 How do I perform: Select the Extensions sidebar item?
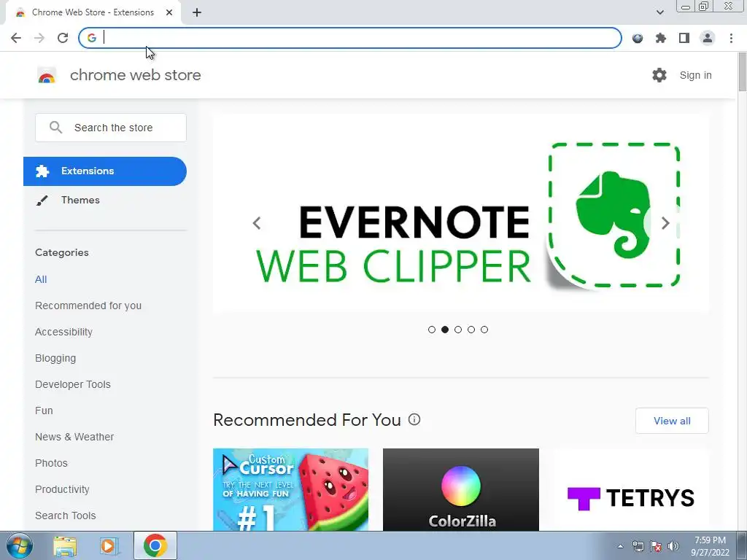(105, 171)
